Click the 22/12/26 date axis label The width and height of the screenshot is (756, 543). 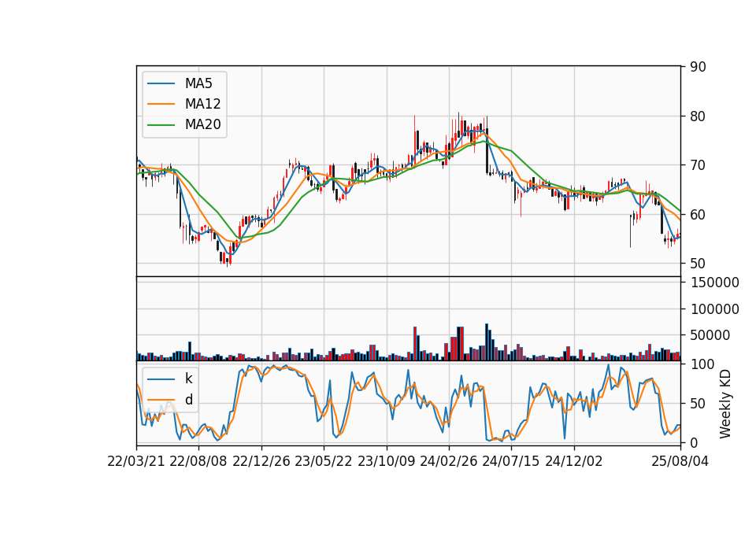(x=261, y=462)
